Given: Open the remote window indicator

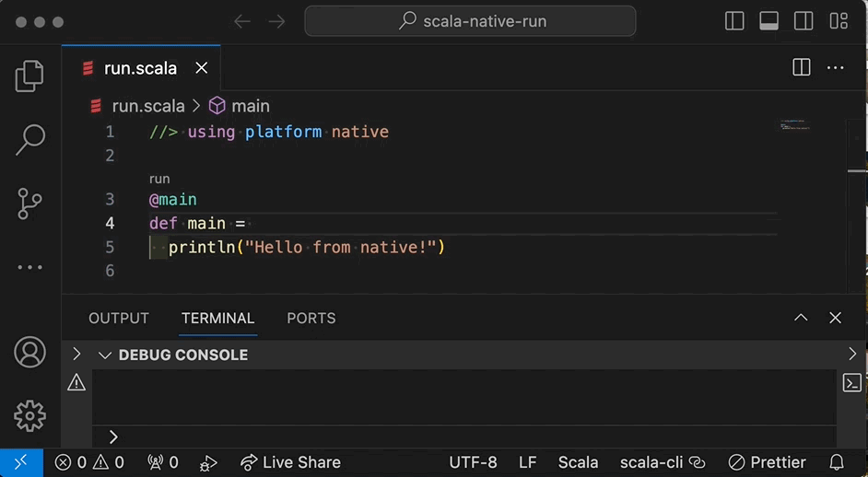Looking at the screenshot, I should [x=21, y=462].
